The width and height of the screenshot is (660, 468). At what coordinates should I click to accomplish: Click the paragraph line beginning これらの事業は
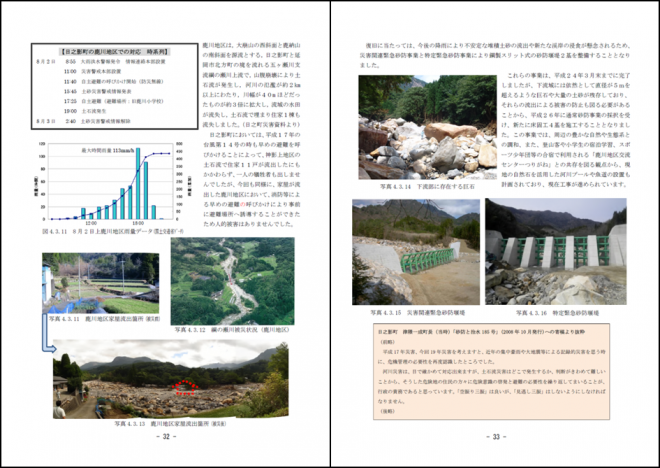pos(569,75)
